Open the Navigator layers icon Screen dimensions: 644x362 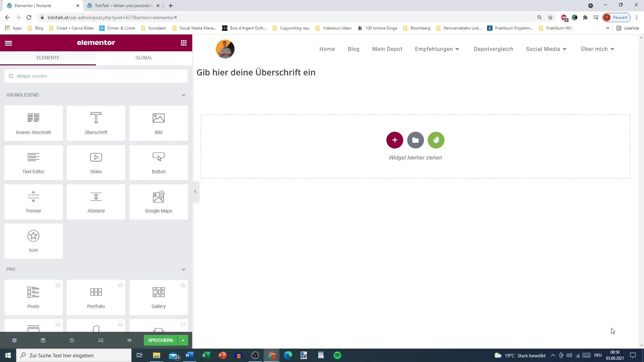point(43,340)
